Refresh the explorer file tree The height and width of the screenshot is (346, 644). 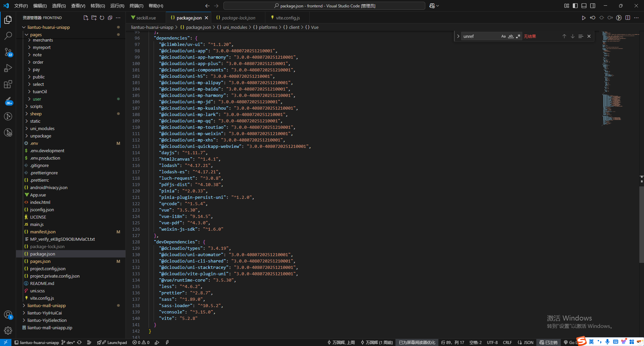pyautogui.click(x=102, y=18)
